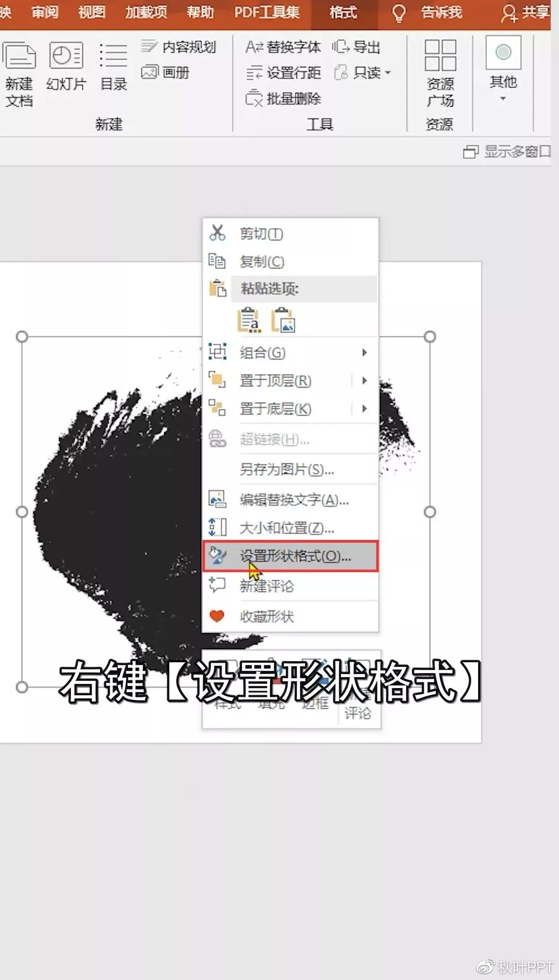
Task: Choose Send to Back (置于底层)
Action: (276, 409)
